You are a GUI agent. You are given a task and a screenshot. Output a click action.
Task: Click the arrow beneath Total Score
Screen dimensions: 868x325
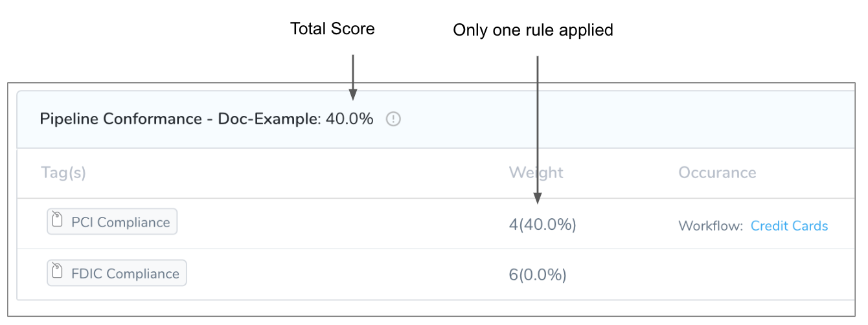tap(352, 77)
